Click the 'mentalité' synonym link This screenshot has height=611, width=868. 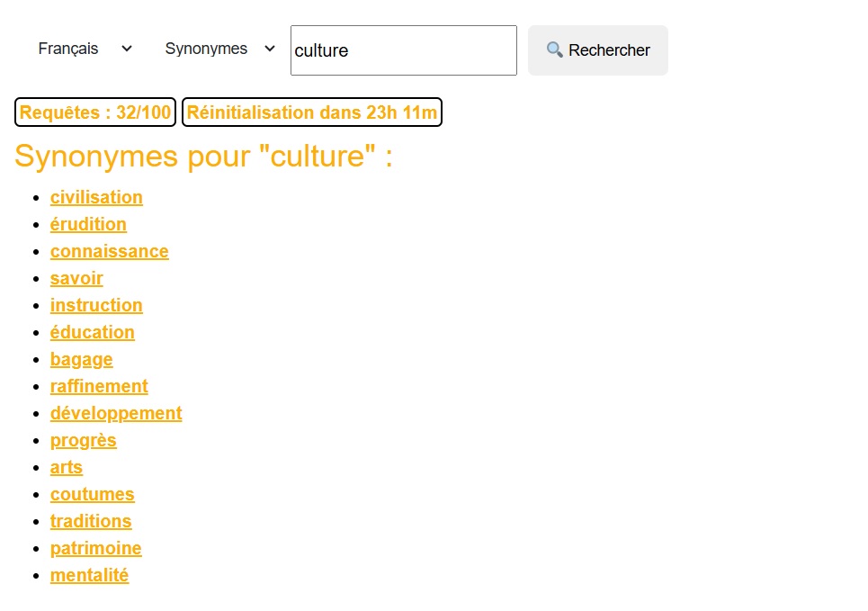click(x=89, y=575)
